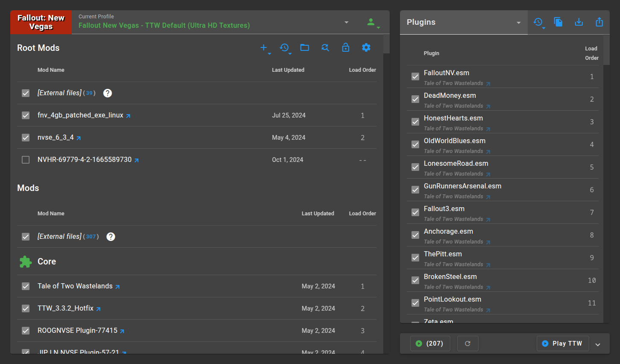The width and height of the screenshot is (620, 364).
Task: Click the Plugin column header
Action: (432, 53)
